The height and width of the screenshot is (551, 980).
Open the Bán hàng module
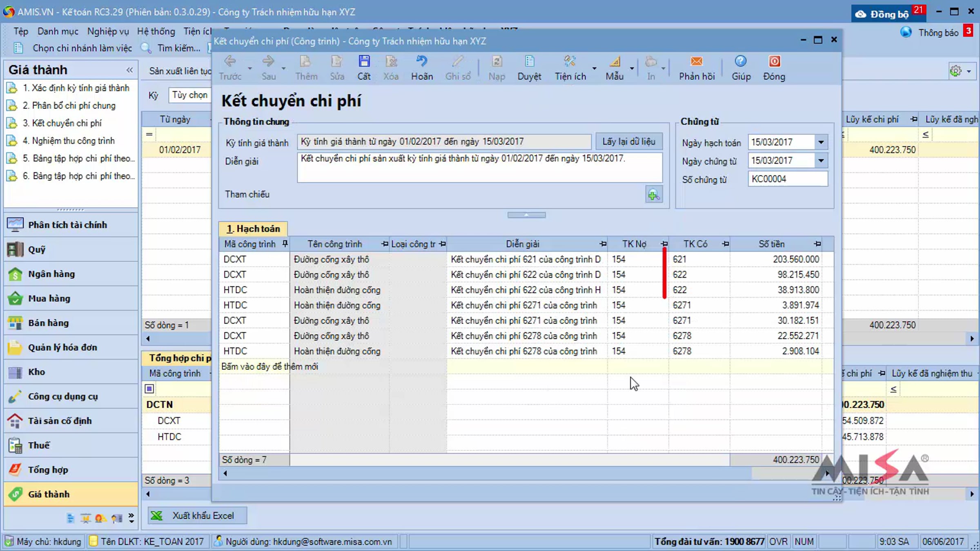71,323
